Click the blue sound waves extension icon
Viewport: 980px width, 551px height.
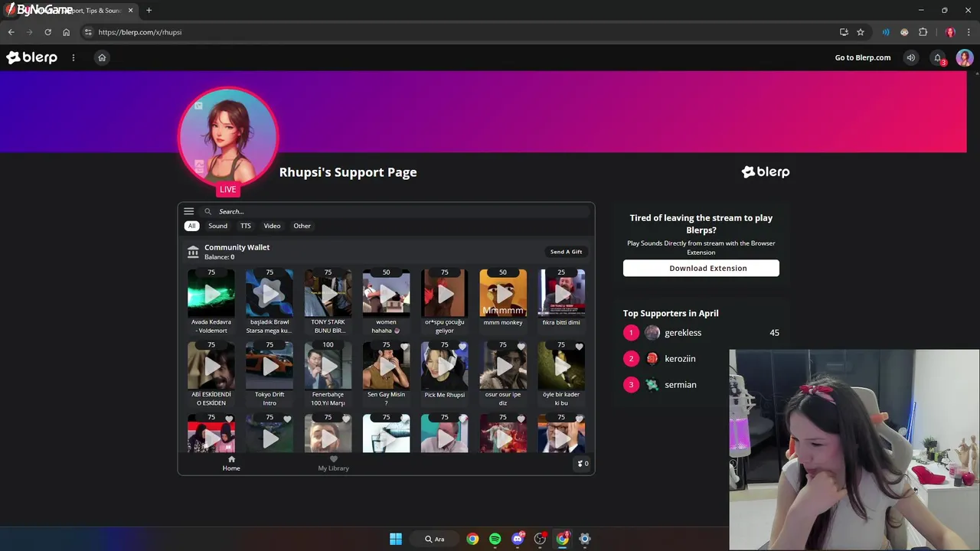pos(886,32)
